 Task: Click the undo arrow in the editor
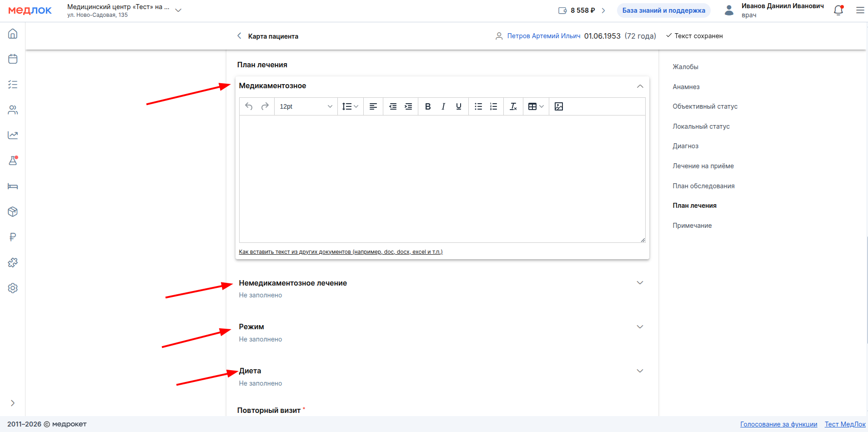tap(249, 106)
